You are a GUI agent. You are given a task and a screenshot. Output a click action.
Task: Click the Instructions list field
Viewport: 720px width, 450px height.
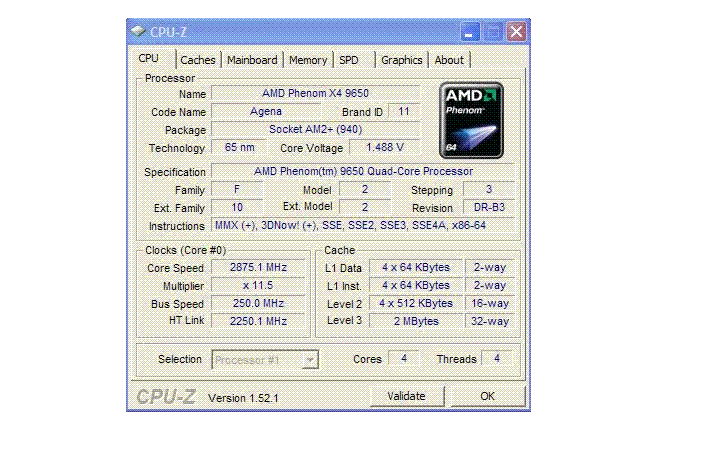point(363,225)
